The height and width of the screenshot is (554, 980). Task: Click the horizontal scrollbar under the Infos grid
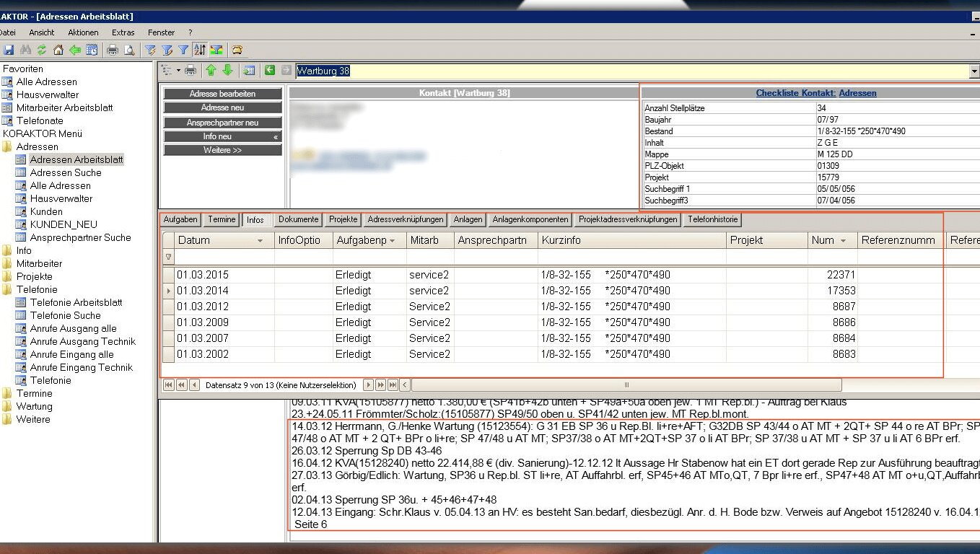(626, 385)
